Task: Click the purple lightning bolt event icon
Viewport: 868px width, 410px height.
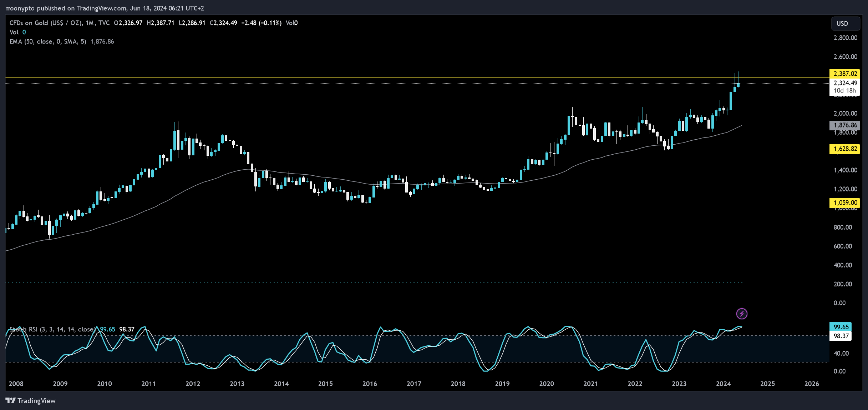Action: (742, 314)
